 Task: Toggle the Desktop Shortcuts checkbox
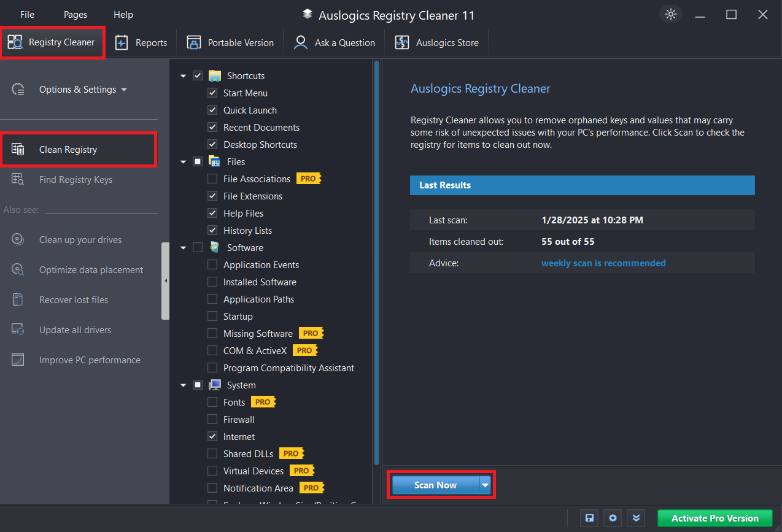tap(212, 144)
